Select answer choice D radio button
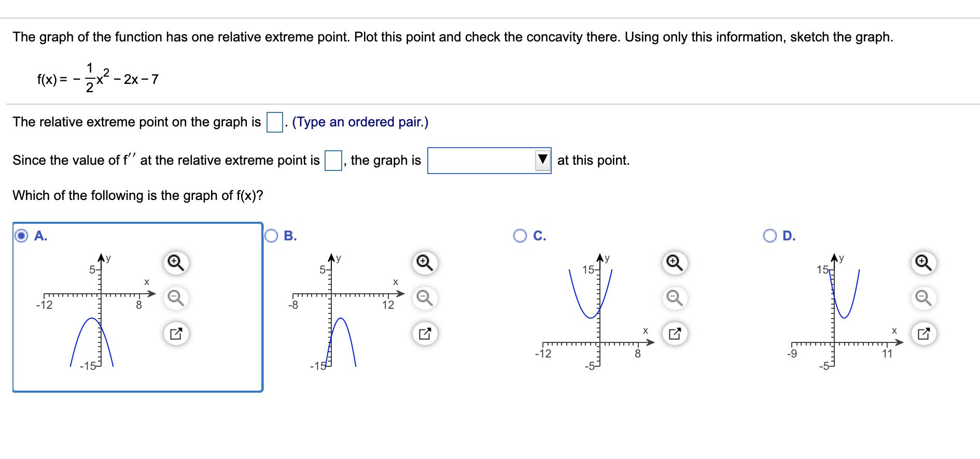Image resolution: width=980 pixels, height=459 pixels. [x=769, y=236]
